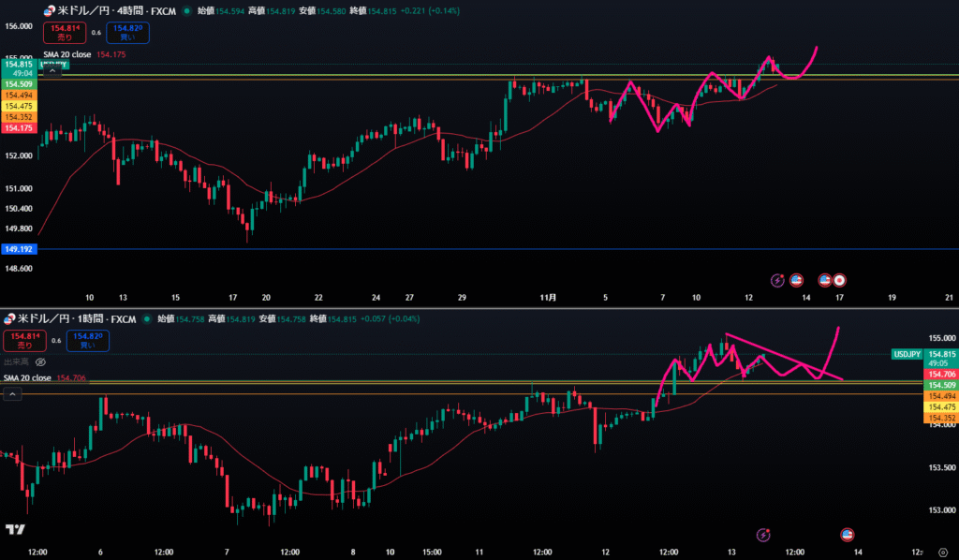Click the US flag event icon on 1-hour timeline
The width and height of the screenshot is (959, 560).
pyautogui.click(x=848, y=534)
